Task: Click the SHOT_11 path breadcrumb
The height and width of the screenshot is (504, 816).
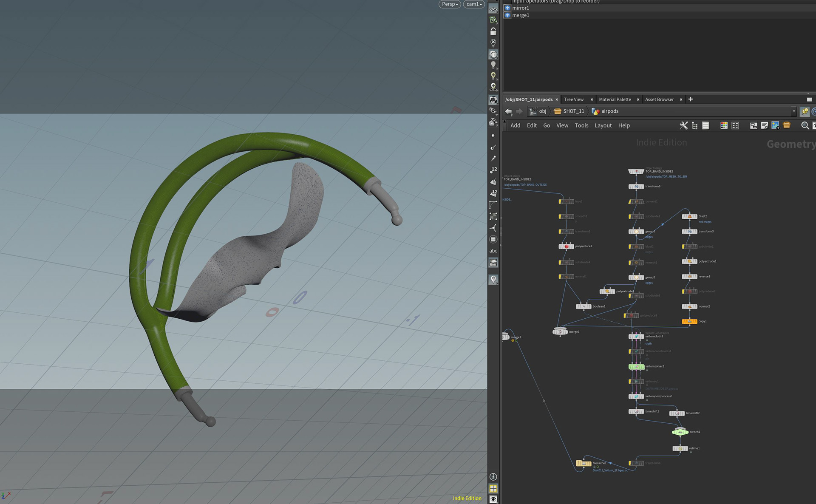Action: click(569, 111)
